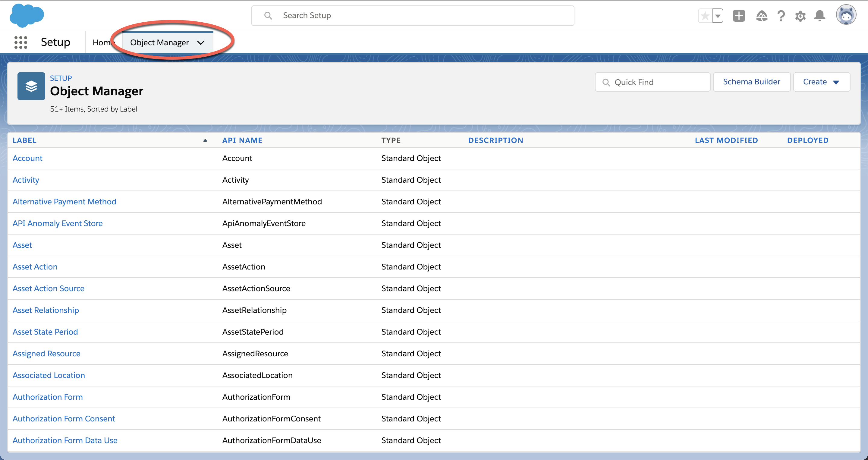Image resolution: width=868 pixels, height=460 pixels.
Task: Click the ApiAnomalyEventStore API name cell
Action: pos(264,223)
